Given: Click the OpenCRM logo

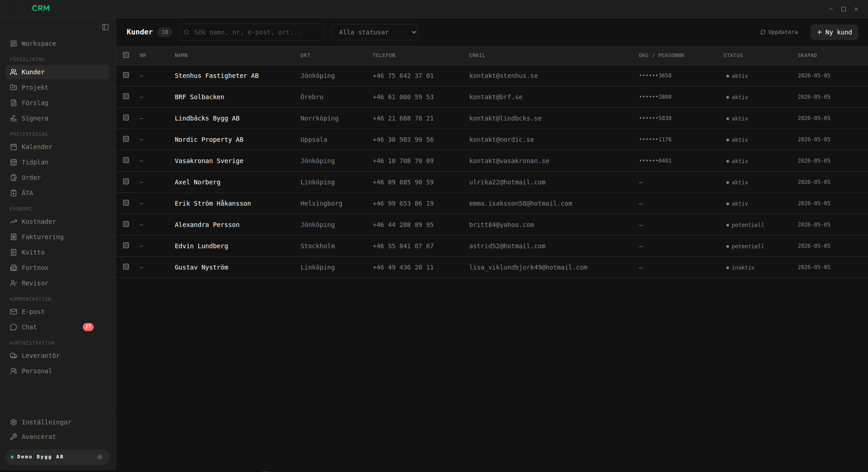Looking at the screenshot, I should point(29,8).
